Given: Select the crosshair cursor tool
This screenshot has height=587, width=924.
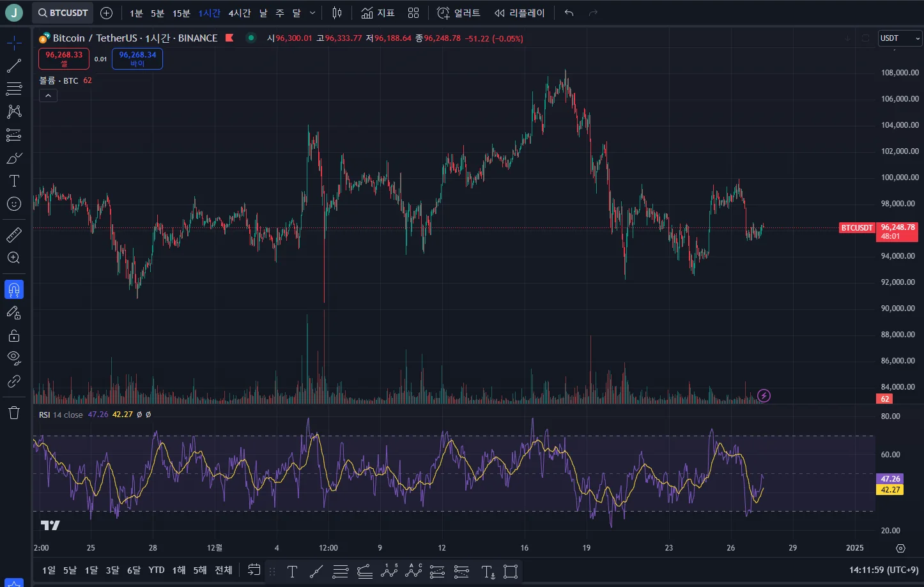Looking at the screenshot, I should (x=14, y=43).
